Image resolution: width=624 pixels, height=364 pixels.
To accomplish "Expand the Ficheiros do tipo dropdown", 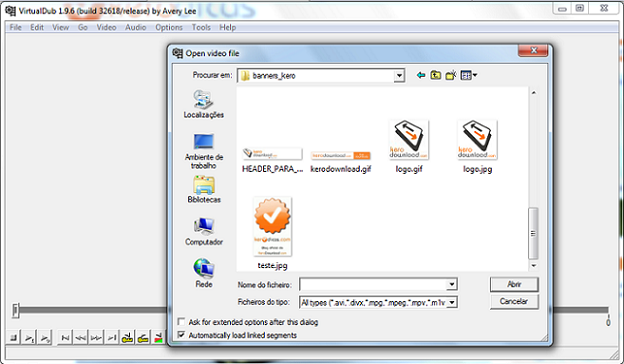I will coord(452,302).
